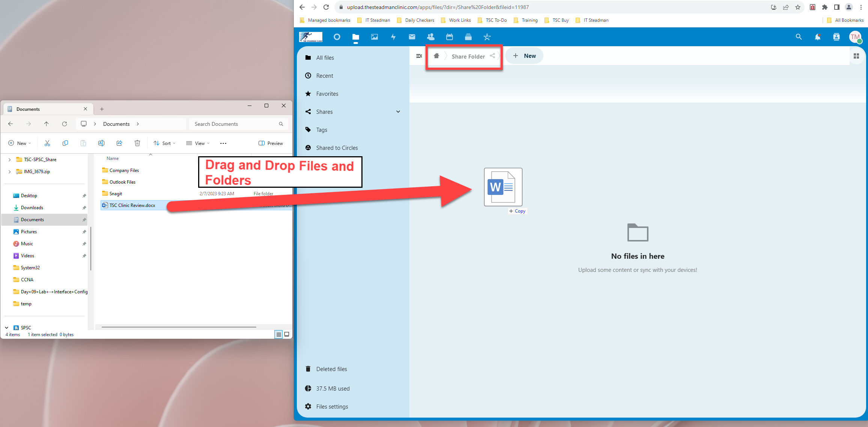This screenshot has height=427, width=868.
Task: Open the Calendar app icon
Action: [449, 37]
